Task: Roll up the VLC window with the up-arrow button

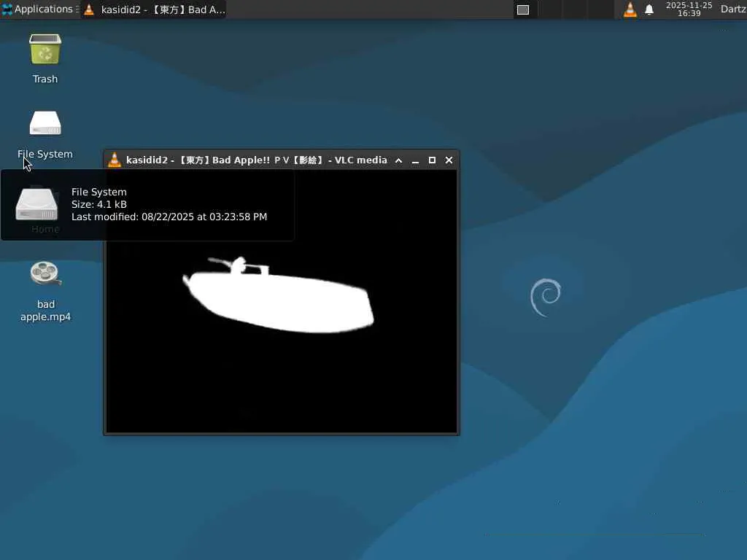Action: pos(399,160)
